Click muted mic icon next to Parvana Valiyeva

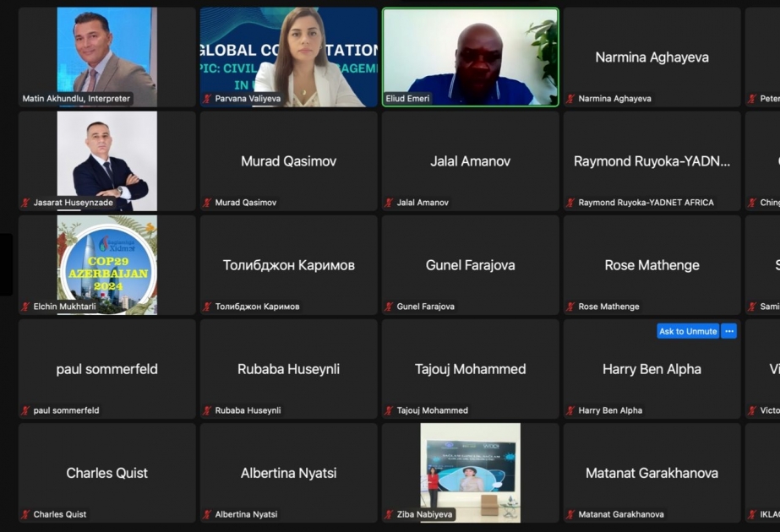[x=207, y=99]
